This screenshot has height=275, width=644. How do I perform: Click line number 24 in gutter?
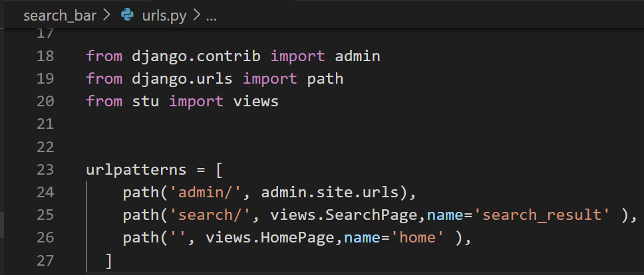tap(45, 192)
